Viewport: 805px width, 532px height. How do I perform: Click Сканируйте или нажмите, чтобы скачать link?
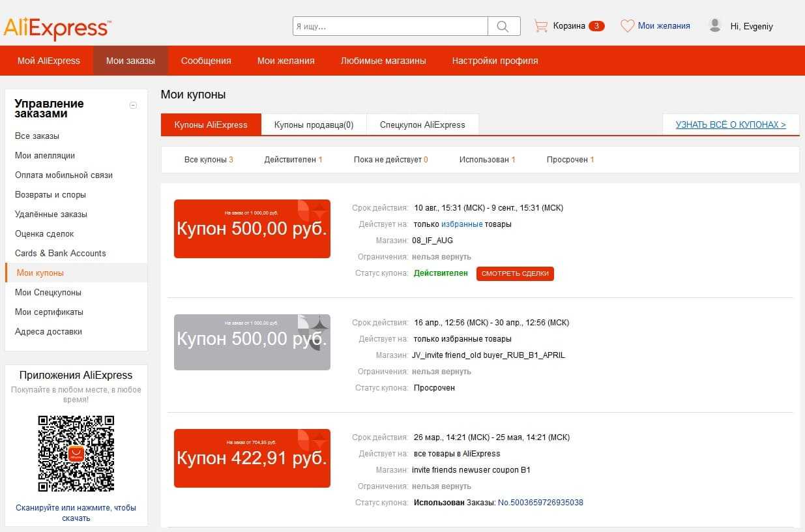pos(76,513)
